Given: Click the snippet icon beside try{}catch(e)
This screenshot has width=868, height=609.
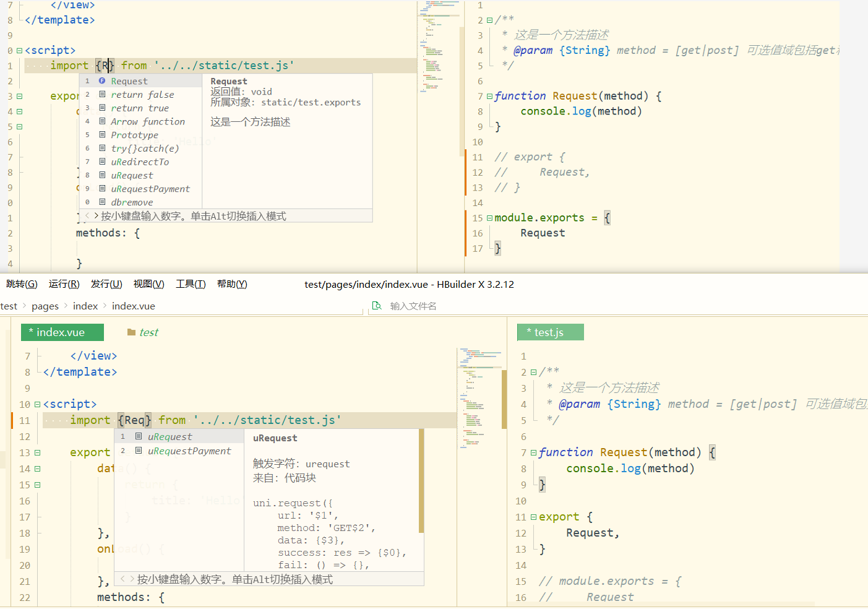Looking at the screenshot, I should [102, 149].
